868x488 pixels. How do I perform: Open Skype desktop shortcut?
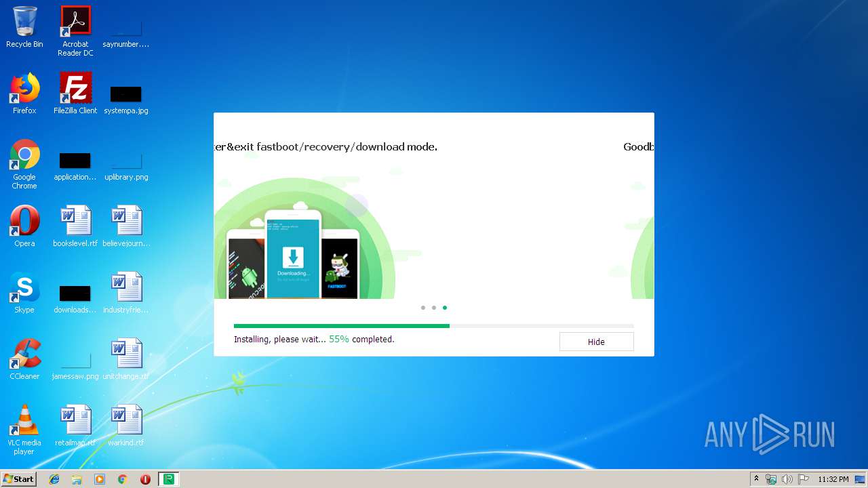(24, 293)
